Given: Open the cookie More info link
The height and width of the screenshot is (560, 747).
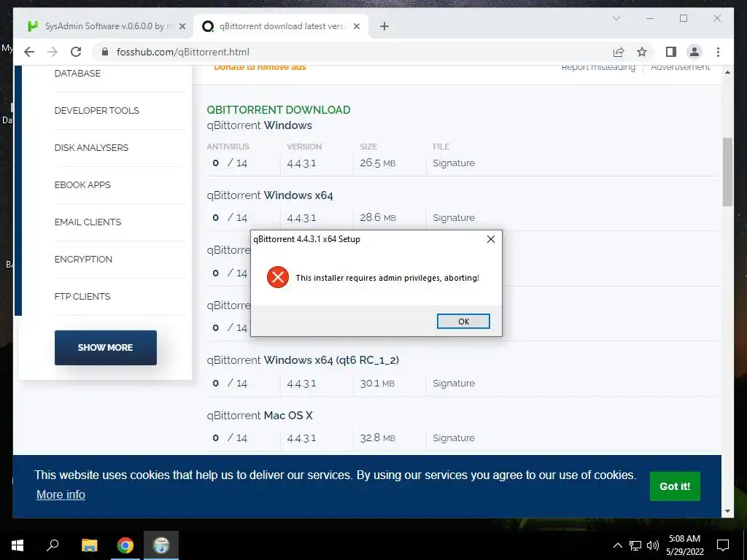Looking at the screenshot, I should coord(61,495).
